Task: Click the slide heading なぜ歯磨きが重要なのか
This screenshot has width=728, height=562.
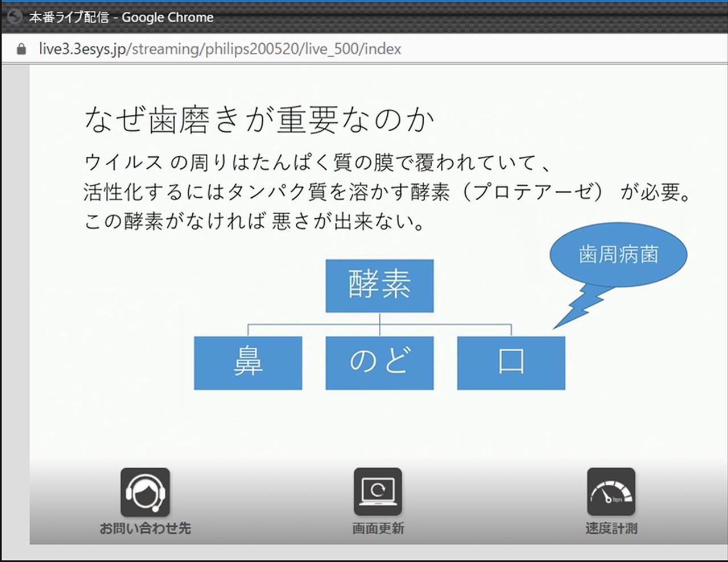Action: tap(259, 120)
